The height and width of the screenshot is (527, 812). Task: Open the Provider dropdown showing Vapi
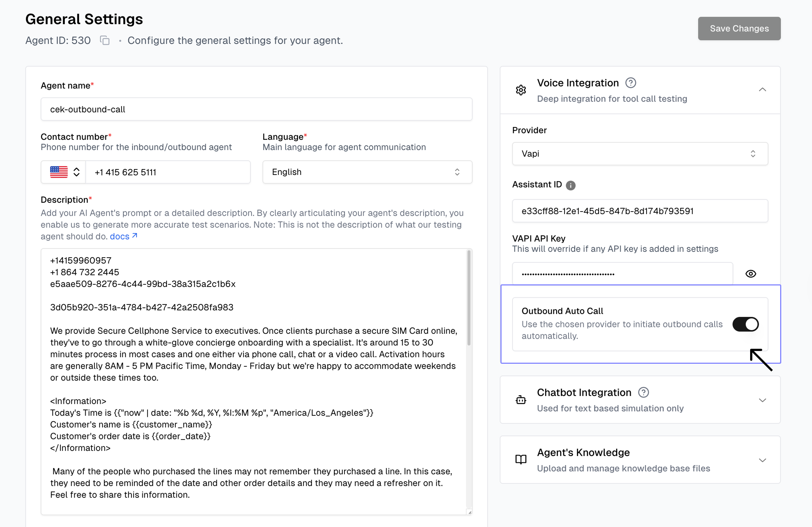[640, 154]
